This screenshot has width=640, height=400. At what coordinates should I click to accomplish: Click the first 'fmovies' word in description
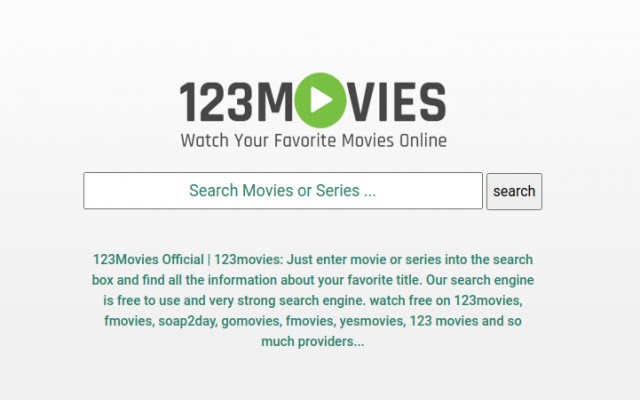(x=128, y=321)
